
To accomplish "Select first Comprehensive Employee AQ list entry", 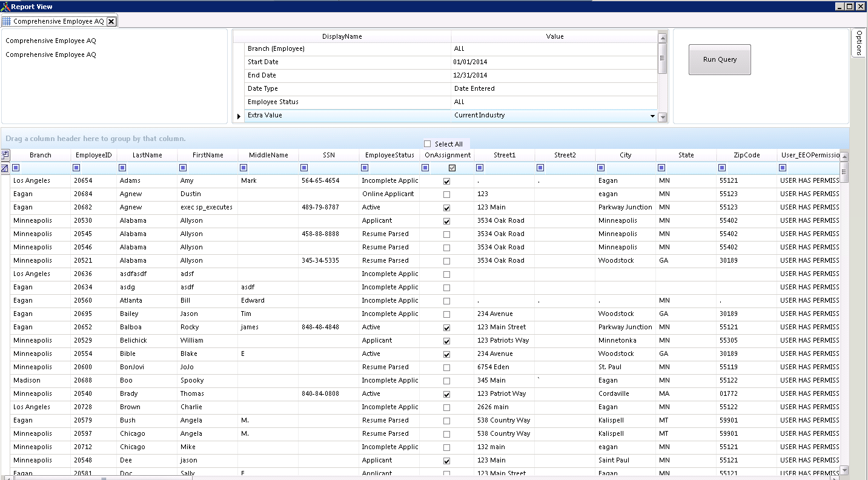I will tap(51, 41).
